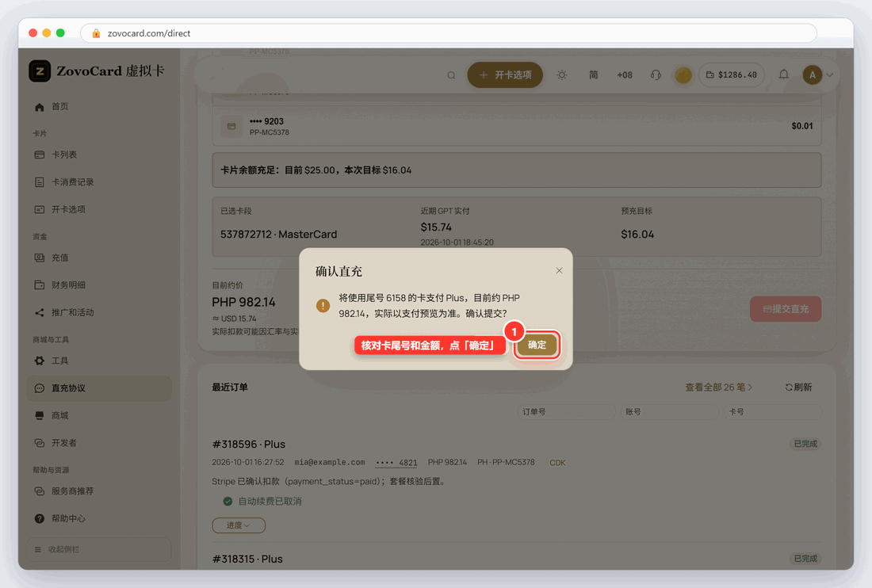Click the 卡片余额充足 notice banner
This screenshot has width=872, height=588.
pyautogui.click(x=517, y=170)
